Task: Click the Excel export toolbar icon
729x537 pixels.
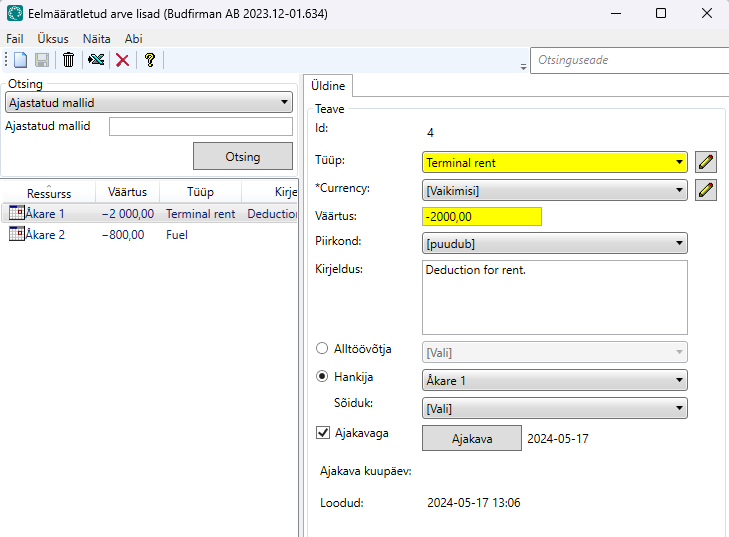Action: (x=96, y=60)
